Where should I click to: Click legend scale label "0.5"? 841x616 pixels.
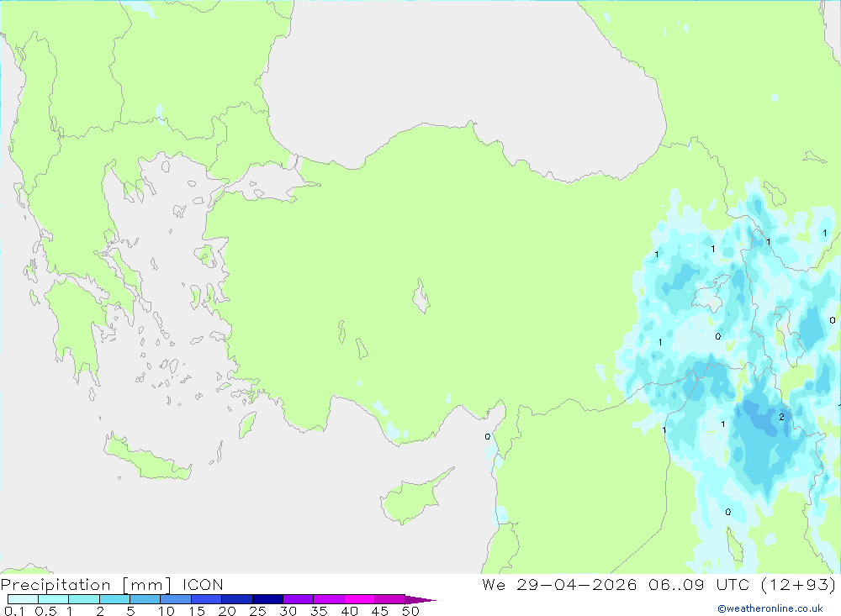[45, 611]
